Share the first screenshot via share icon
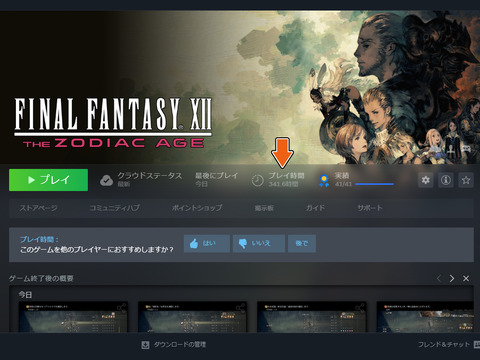480x360 pixels. pyautogui.click(x=121, y=308)
